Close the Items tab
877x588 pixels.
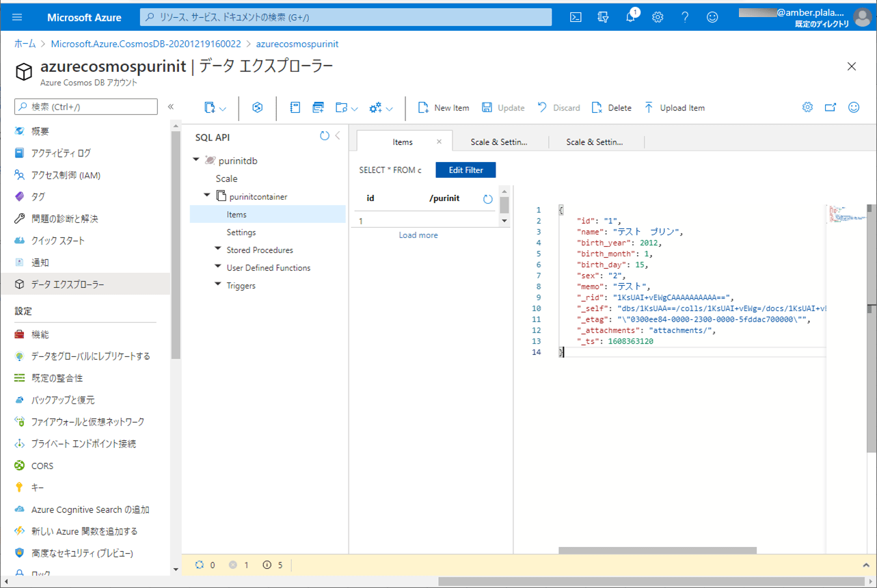coord(440,142)
